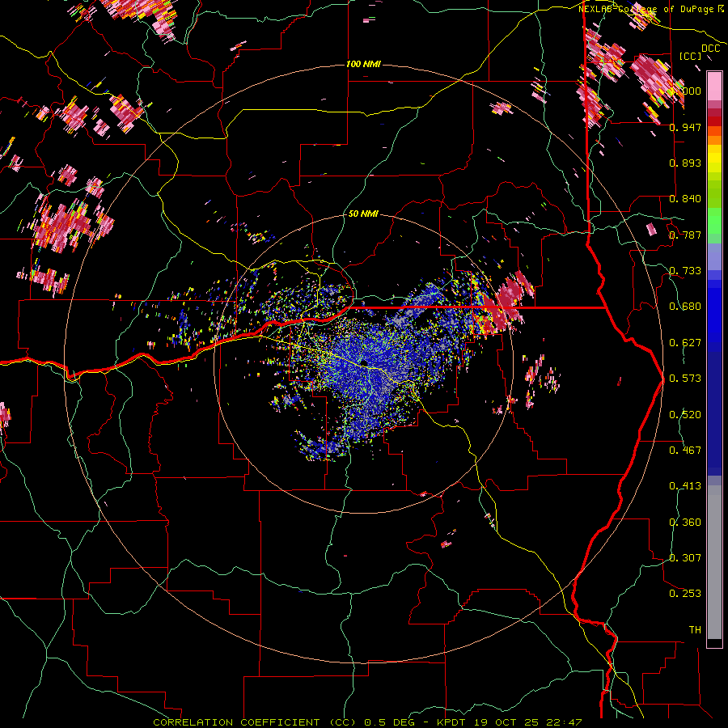Pick the pink top segment of color bar
The height and width of the screenshot is (728, 728).
[714, 86]
